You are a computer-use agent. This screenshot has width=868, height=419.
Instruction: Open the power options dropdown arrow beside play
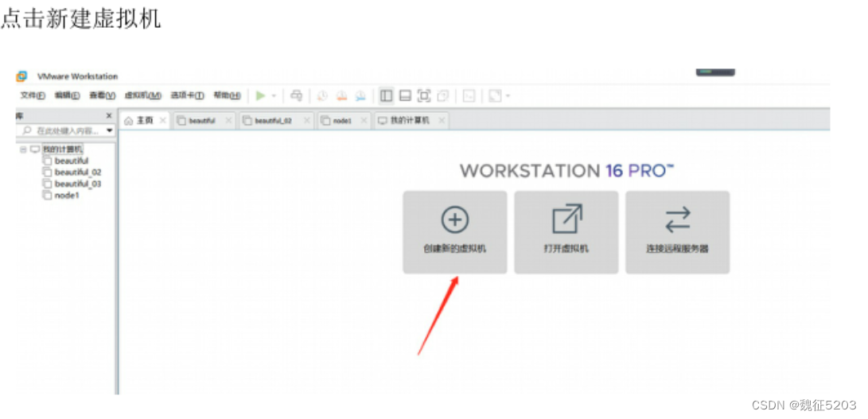pyautogui.click(x=274, y=95)
